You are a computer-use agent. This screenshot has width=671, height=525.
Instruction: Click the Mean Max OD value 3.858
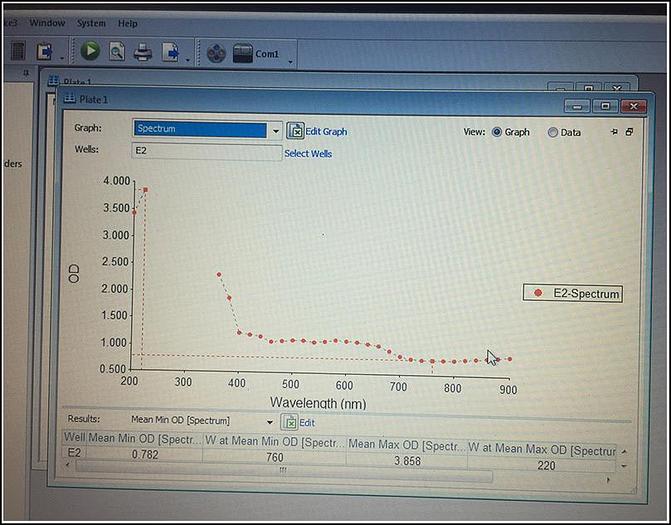pyautogui.click(x=407, y=461)
